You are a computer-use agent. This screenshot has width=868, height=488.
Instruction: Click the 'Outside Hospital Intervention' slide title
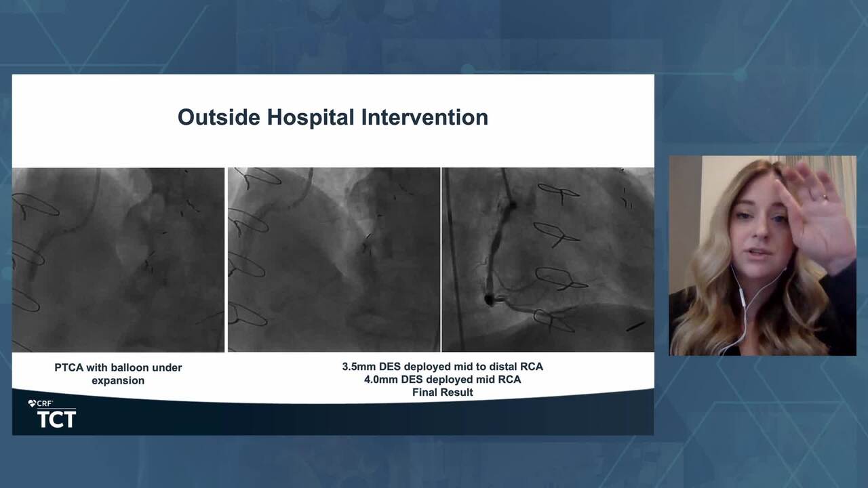pyautogui.click(x=333, y=117)
